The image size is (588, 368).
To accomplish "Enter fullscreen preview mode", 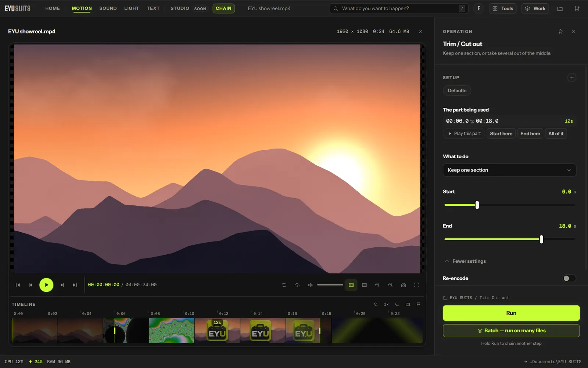I will [x=416, y=285].
